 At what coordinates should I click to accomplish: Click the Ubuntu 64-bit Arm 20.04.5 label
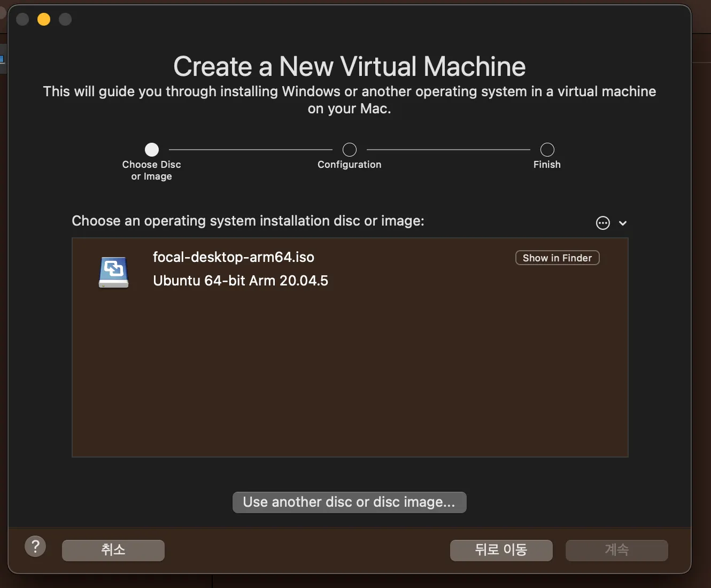click(241, 281)
